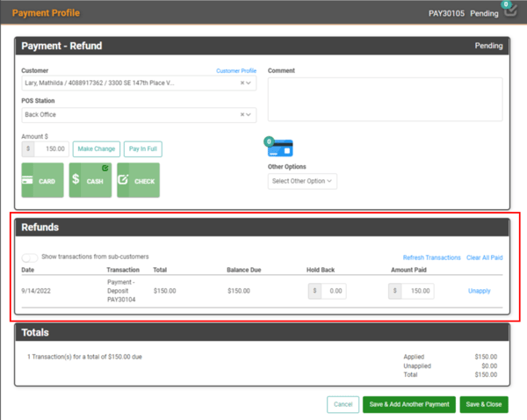Select the CASH payment method
The width and height of the screenshot is (527, 420).
(x=90, y=180)
